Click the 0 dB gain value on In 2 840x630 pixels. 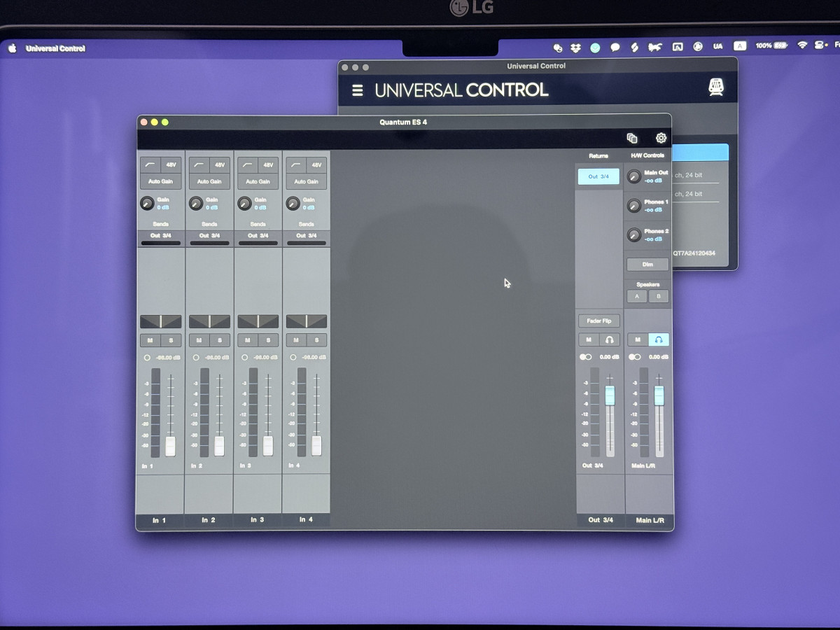[x=212, y=208]
